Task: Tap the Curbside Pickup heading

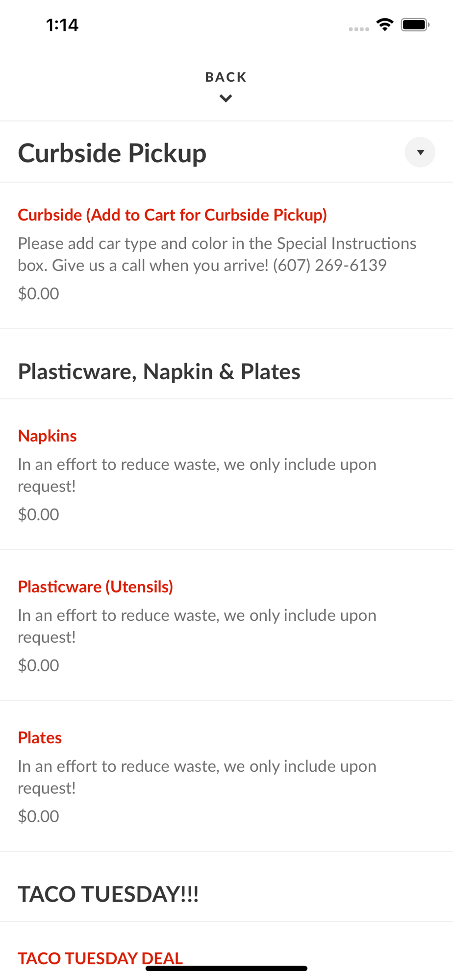Action: [112, 153]
